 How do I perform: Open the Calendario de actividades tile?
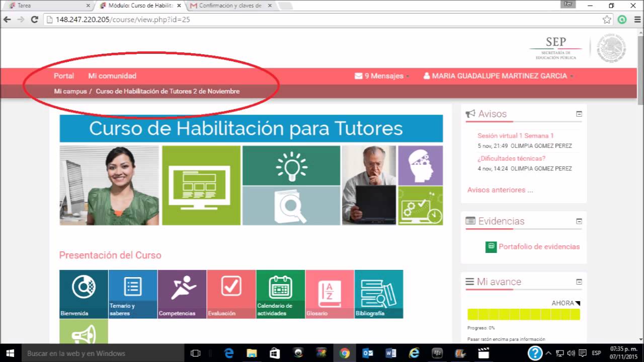click(x=281, y=294)
